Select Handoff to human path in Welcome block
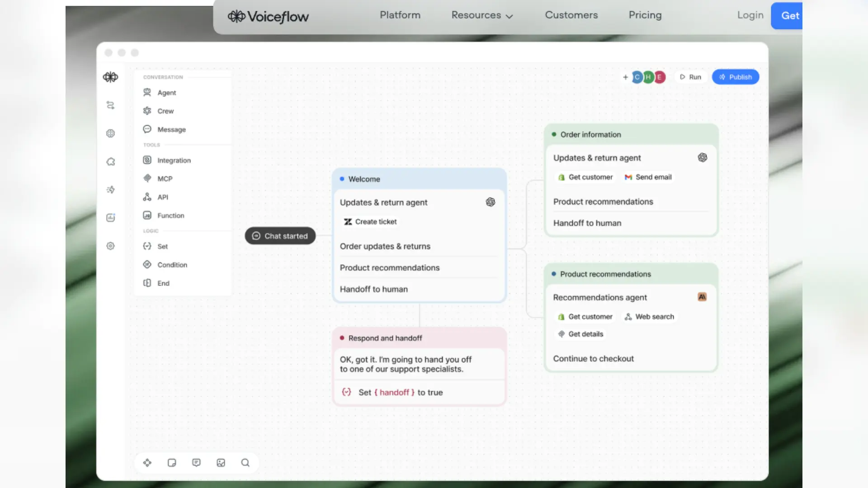 [x=419, y=289]
